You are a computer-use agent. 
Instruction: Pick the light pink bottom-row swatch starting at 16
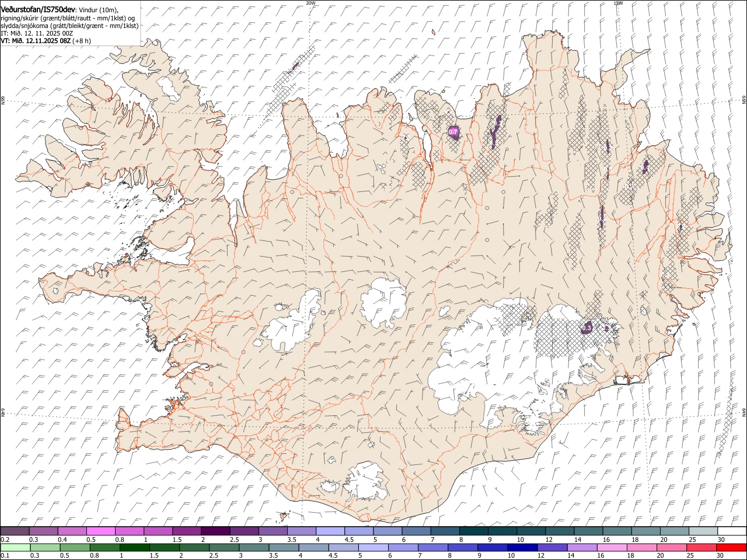click(x=612, y=547)
